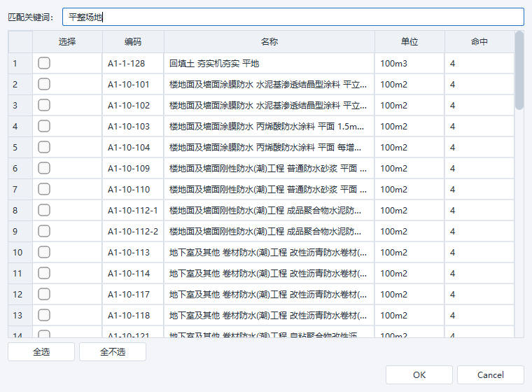Select code cell A1-10-104

(133, 148)
